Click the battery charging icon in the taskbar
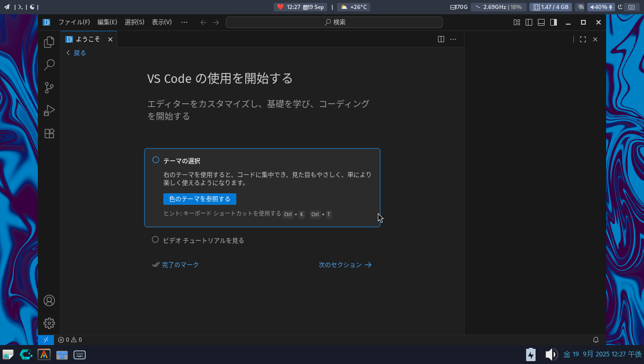Screen dimensions: 644x364 [x=531, y=355]
